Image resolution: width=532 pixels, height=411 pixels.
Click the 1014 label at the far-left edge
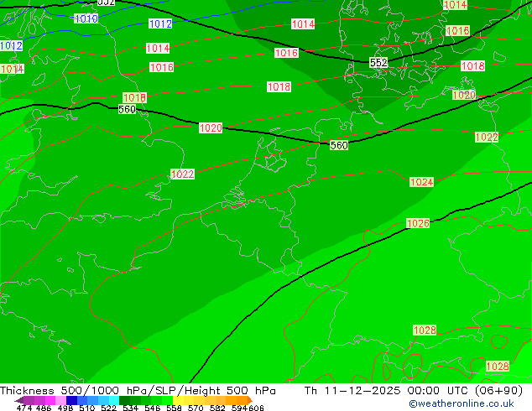[x=12, y=69]
